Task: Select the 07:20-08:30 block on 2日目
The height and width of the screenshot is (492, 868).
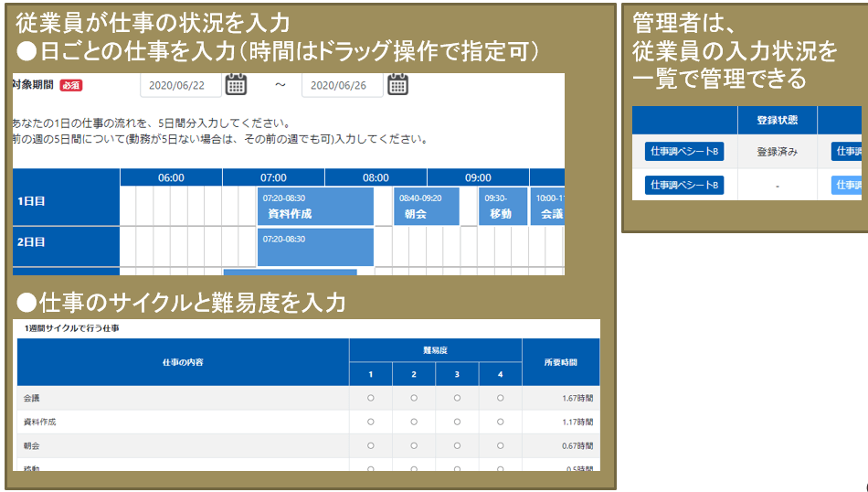Action: (x=315, y=247)
